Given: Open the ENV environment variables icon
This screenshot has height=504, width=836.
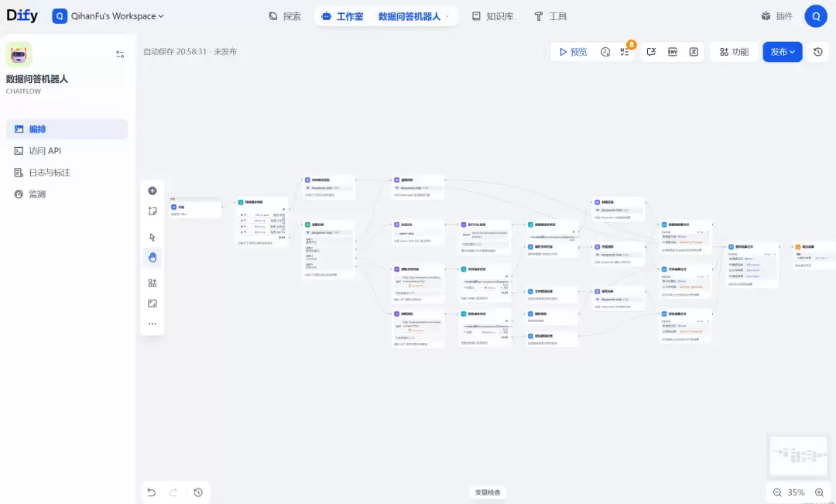Looking at the screenshot, I should (673, 52).
